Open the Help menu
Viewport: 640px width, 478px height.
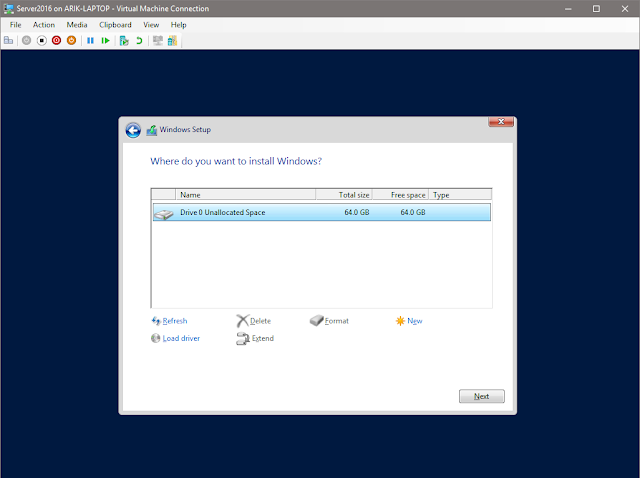pos(178,25)
